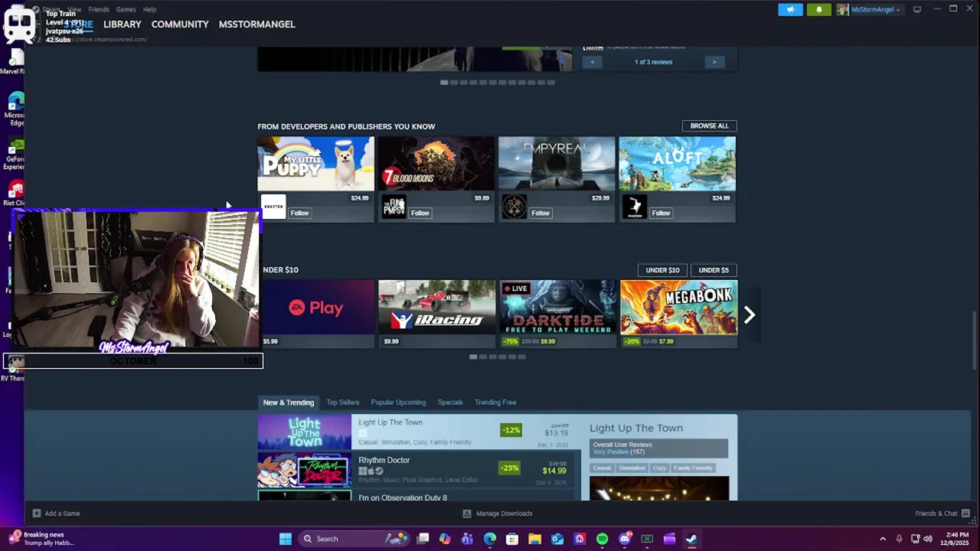Advance the under $10 carousel with right arrow
The height and width of the screenshot is (551, 980).
coord(750,315)
